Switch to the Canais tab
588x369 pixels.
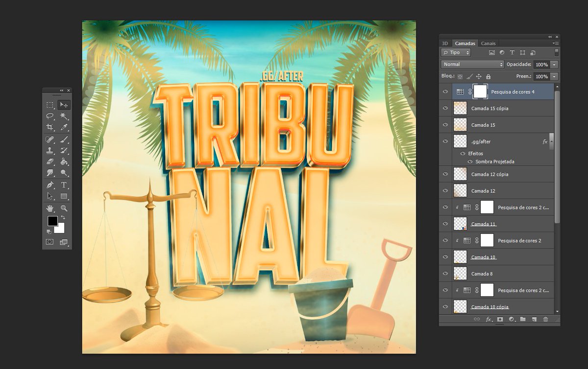click(488, 43)
